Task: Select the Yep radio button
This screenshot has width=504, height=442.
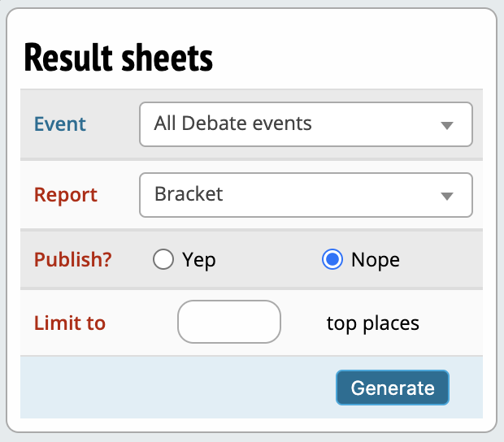Action: 163,260
